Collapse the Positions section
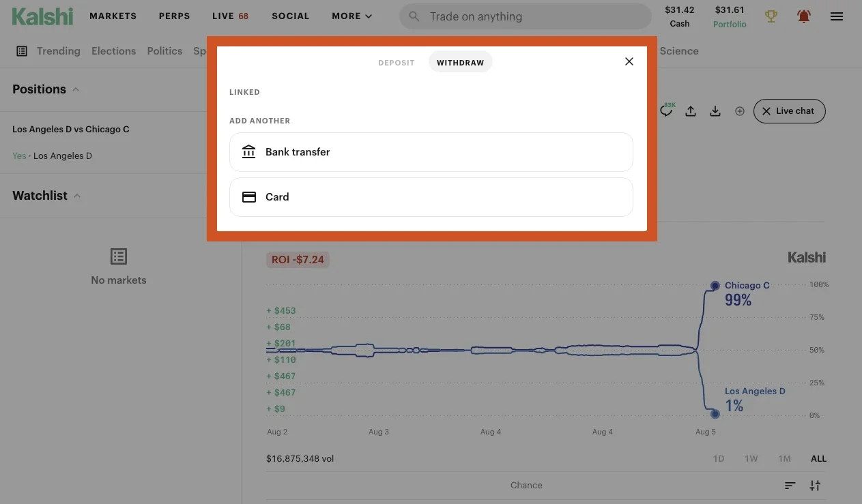Viewport: 862px width, 504px height. (76, 89)
